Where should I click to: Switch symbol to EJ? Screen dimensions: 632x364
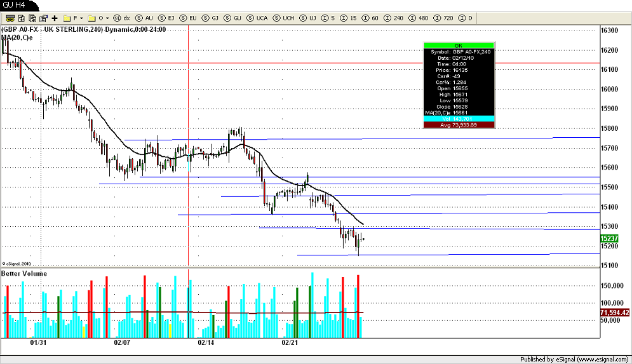tap(166, 18)
